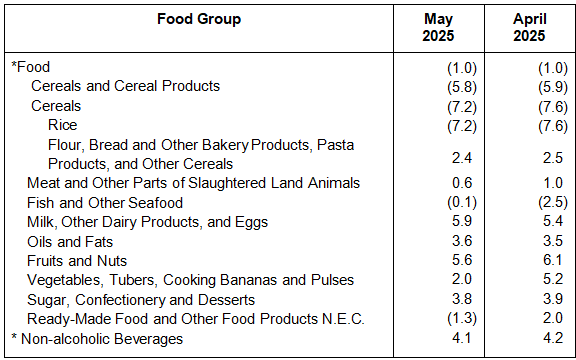Select Meat and Other Parts row label

[193, 183]
